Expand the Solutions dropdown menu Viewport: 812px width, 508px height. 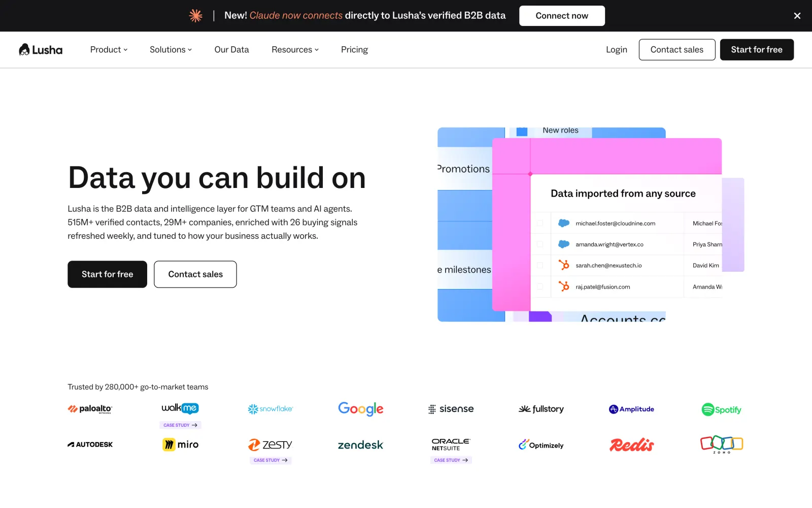(171, 49)
